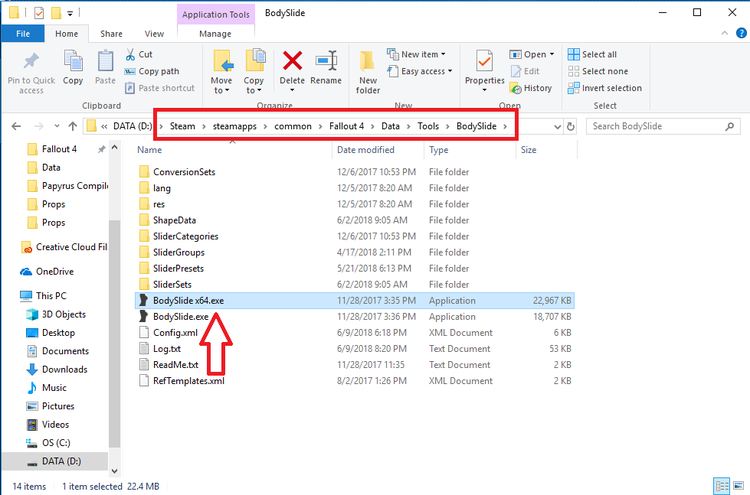Click Fallout 4 in the address path
Viewport: 750px width, 495px height.
click(x=346, y=126)
